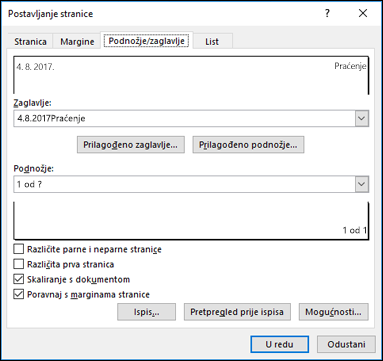Enable Različite parne i neparne stranice checkbox
This screenshot has height=361, width=383.
[x=19, y=249]
